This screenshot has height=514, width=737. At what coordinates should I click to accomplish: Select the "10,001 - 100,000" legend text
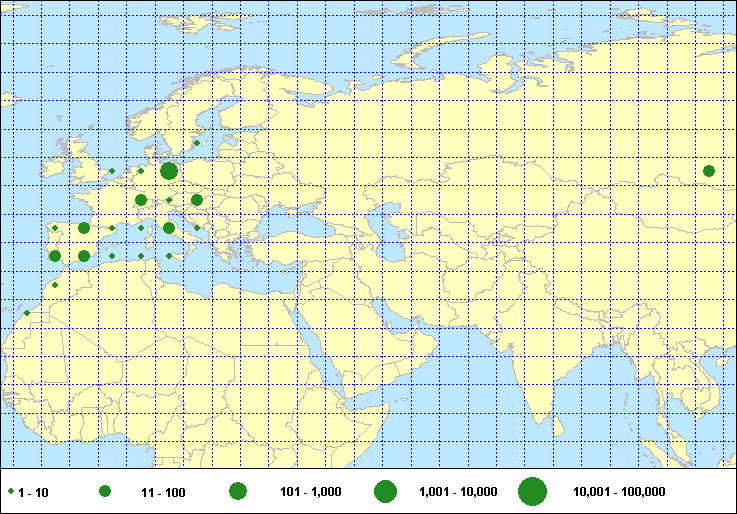coord(619,492)
